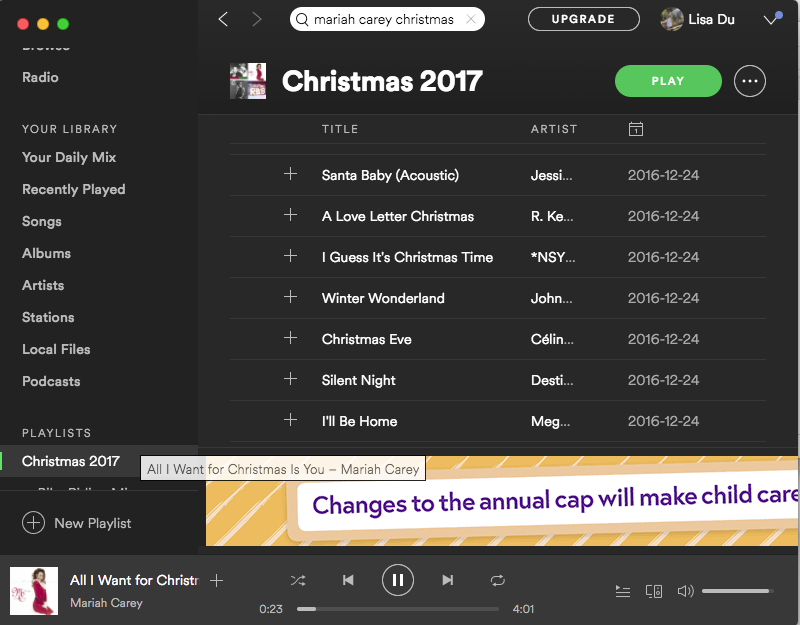
Task: Click the UPGRADE button
Action: coord(584,19)
